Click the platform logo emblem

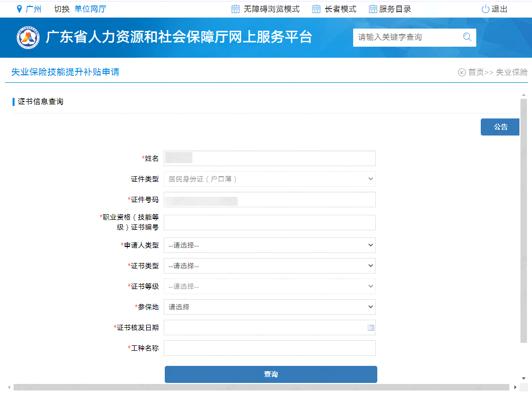point(28,38)
